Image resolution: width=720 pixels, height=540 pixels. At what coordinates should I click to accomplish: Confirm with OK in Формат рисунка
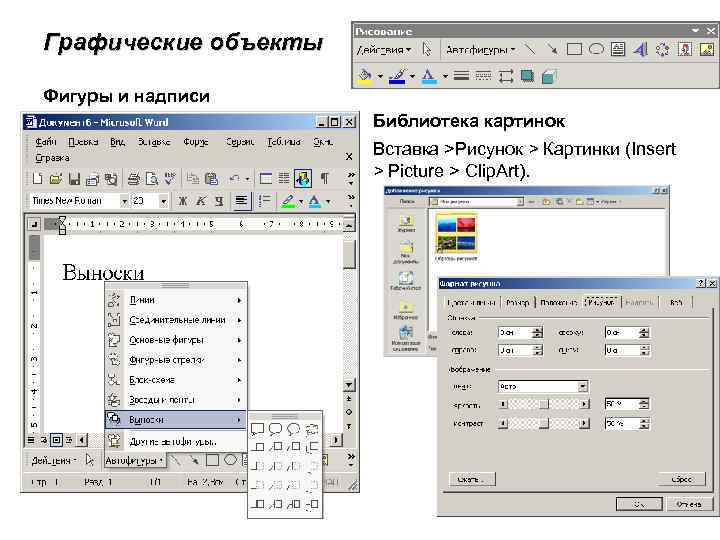[x=639, y=504]
